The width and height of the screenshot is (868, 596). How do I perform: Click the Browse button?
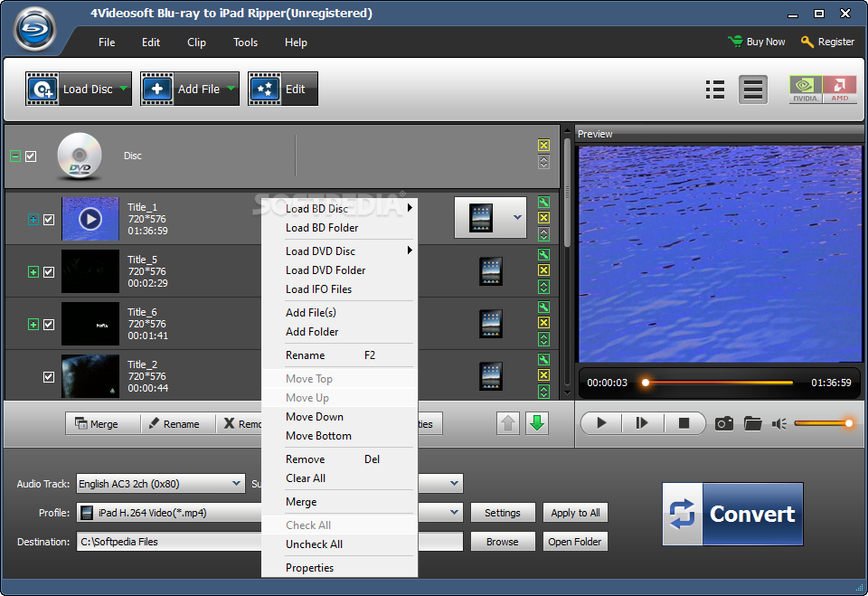[503, 542]
